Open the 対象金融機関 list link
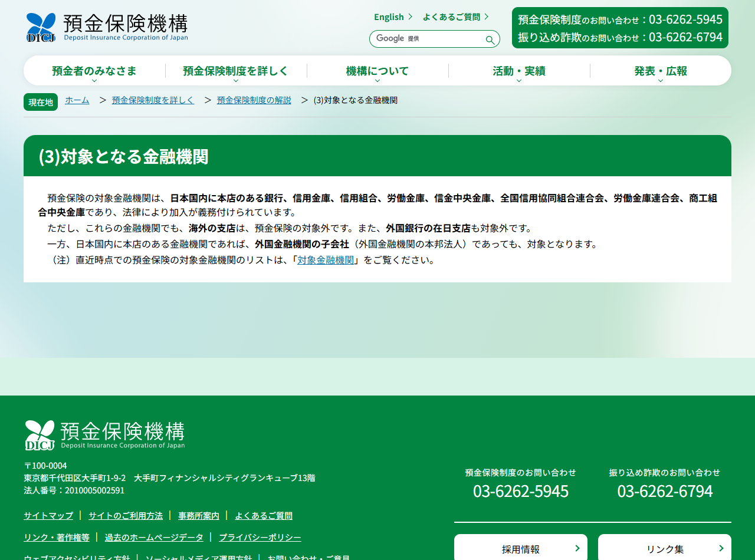Image resolution: width=755 pixels, height=560 pixels. point(326,260)
